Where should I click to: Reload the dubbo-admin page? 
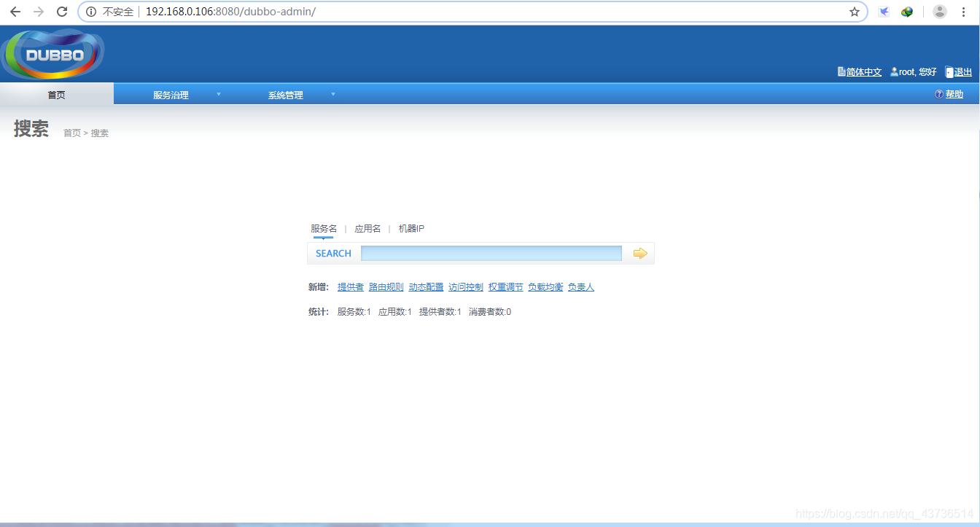(62, 12)
